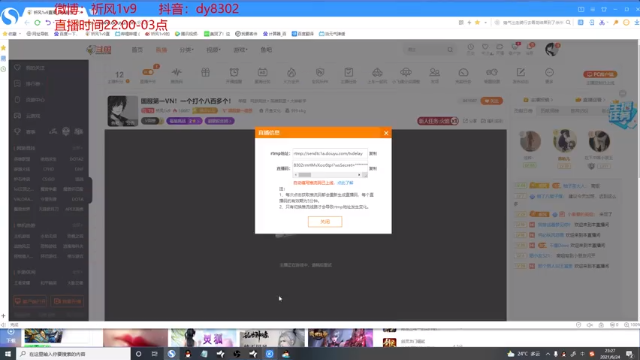
Task: Open the two-people fans icon in toolbar
Action: coord(434,73)
